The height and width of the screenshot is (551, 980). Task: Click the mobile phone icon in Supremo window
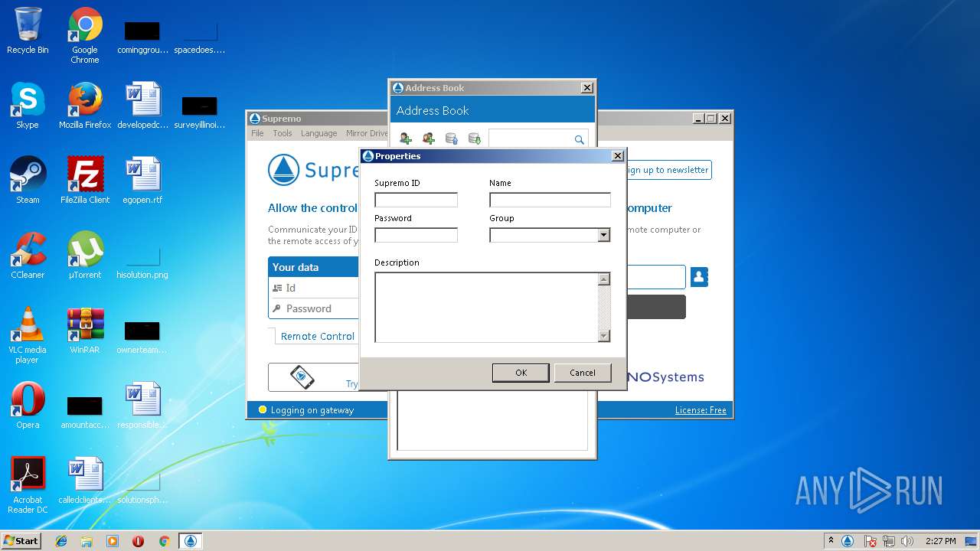click(x=302, y=377)
